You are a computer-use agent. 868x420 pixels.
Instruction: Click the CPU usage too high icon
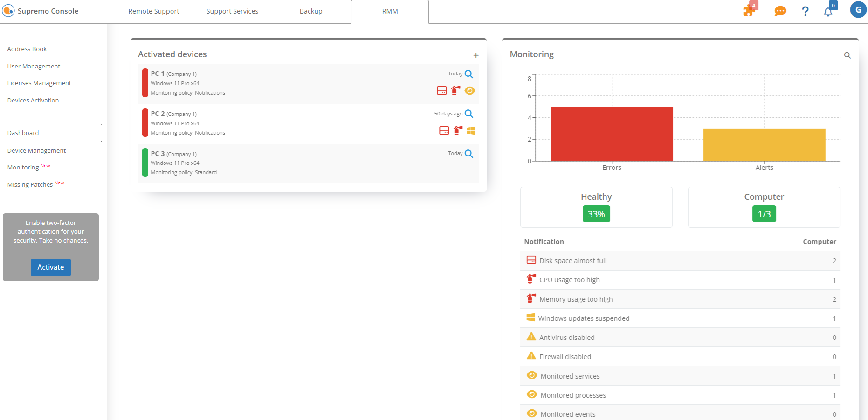(531, 279)
